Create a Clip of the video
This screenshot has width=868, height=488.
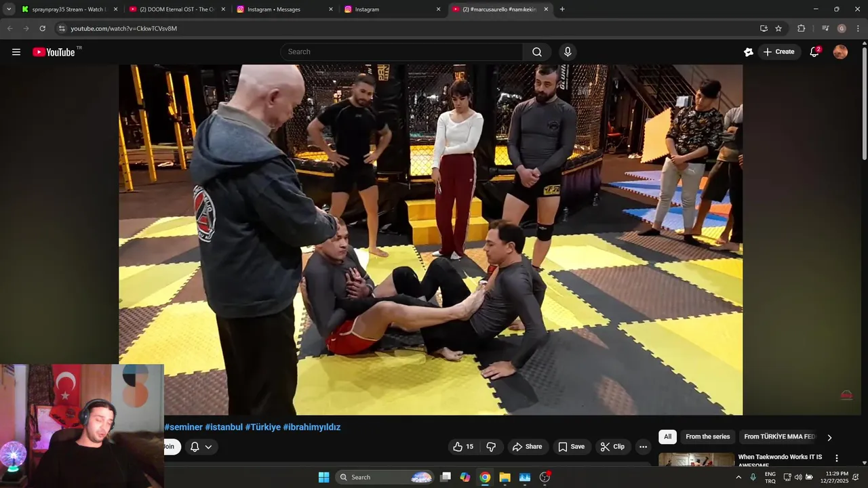pos(612,447)
